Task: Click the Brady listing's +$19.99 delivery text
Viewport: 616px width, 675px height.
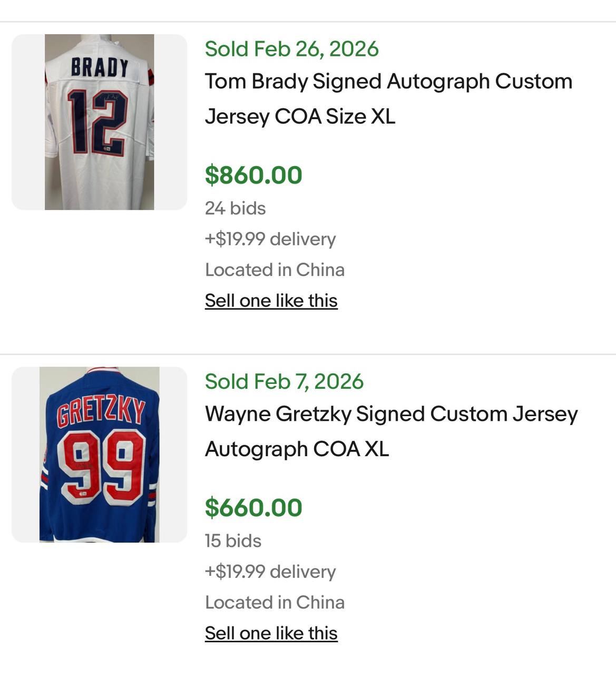Action: click(270, 239)
